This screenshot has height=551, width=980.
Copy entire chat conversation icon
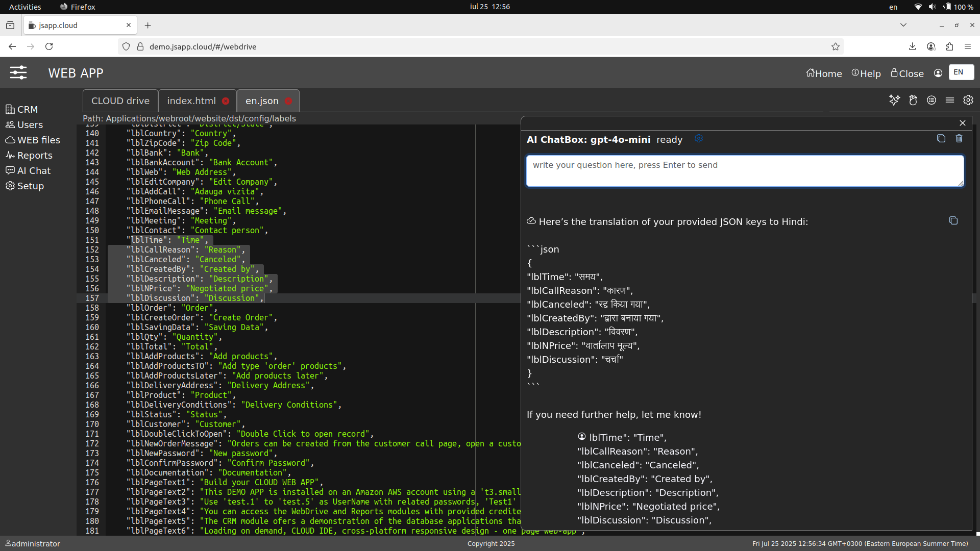[x=941, y=138]
